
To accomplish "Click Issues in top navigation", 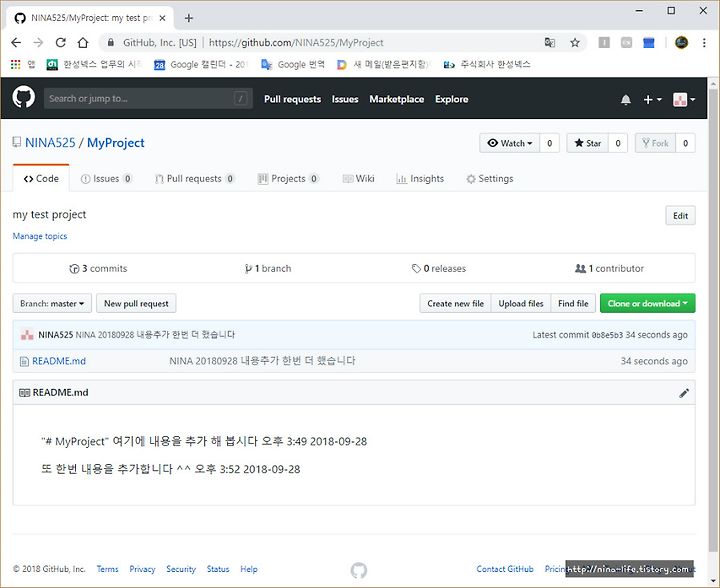I will [345, 99].
